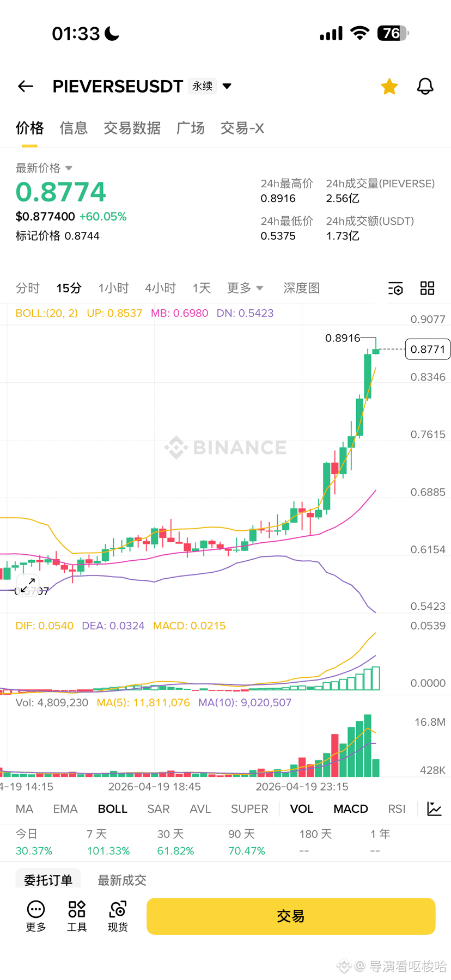Viewport: 451px width, 980px height.
Task: Toggle the MA indicator
Action: [x=25, y=809]
